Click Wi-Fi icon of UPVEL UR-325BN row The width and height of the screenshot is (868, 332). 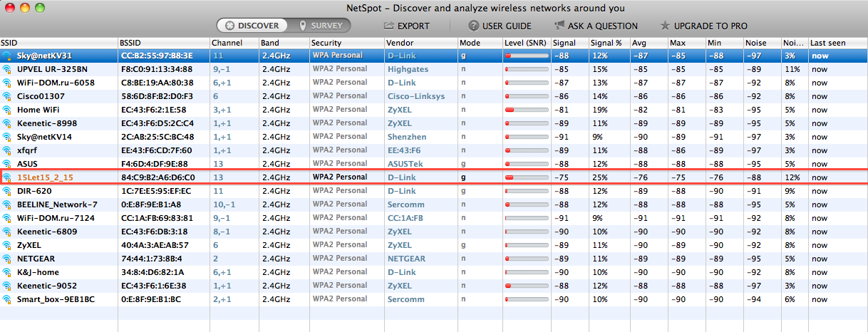(7, 69)
